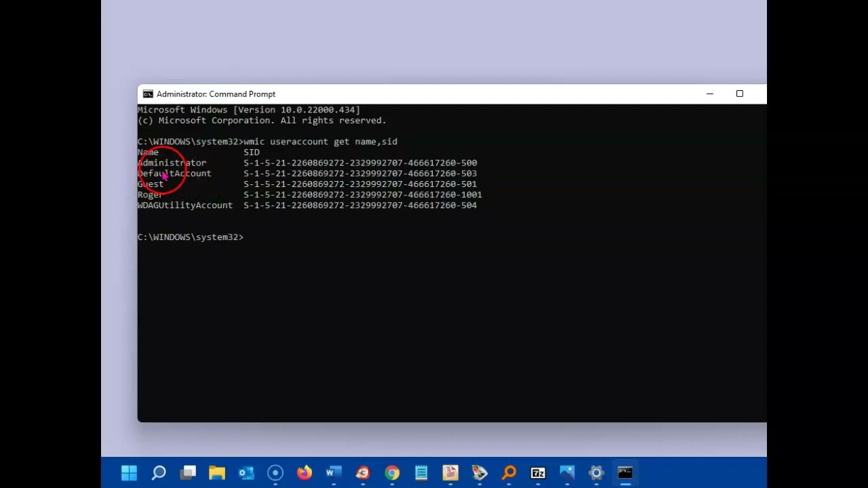Open Settings gear in taskbar
This screenshot has width=868, height=488.
[x=596, y=472]
